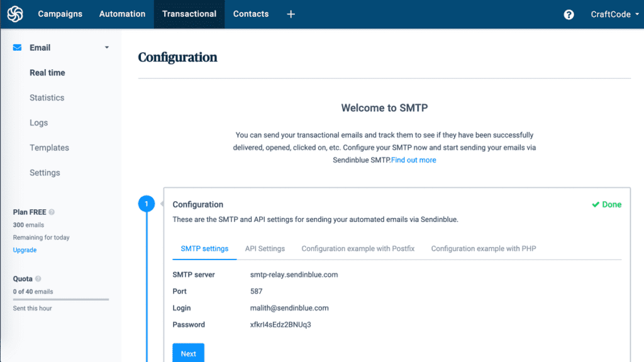Switch to Configuration example with Postfix tab
644x362 pixels.
[x=358, y=249]
